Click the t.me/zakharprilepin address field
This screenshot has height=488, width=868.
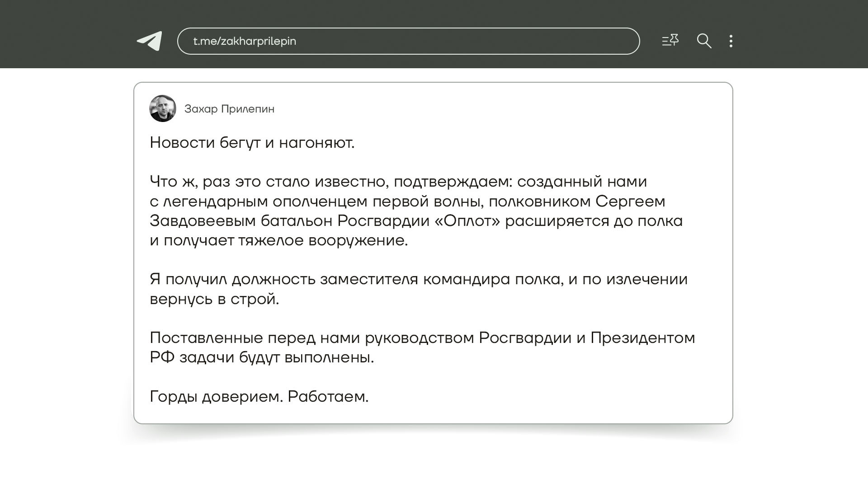tap(408, 41)
